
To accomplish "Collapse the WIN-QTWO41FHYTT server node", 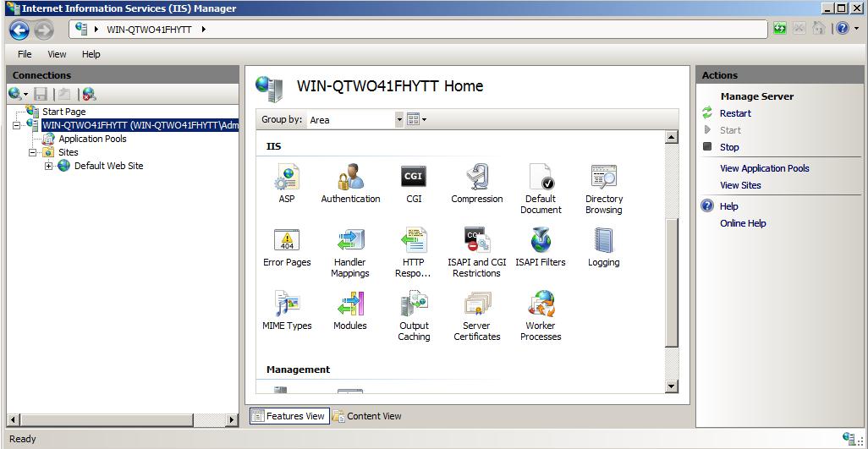I will (x=16, y=125).
